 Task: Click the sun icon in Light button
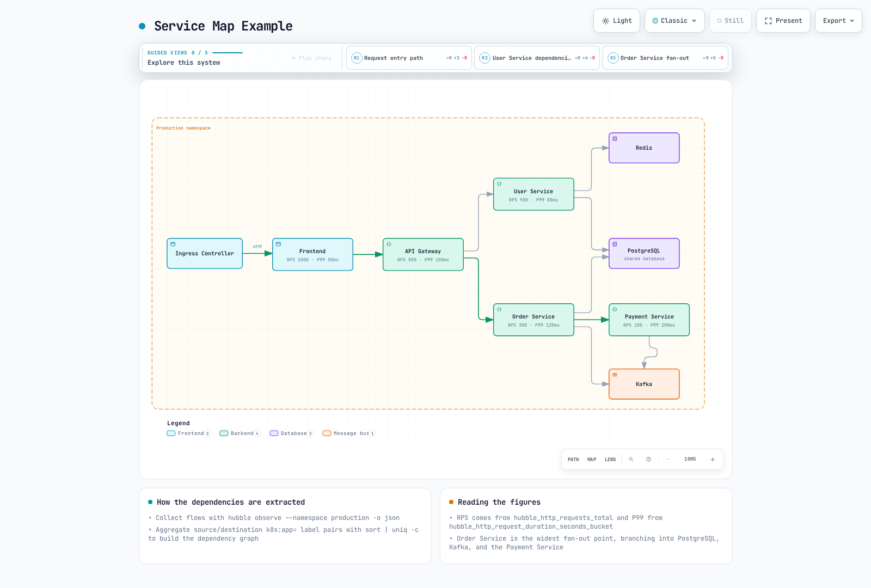(605, 21)
